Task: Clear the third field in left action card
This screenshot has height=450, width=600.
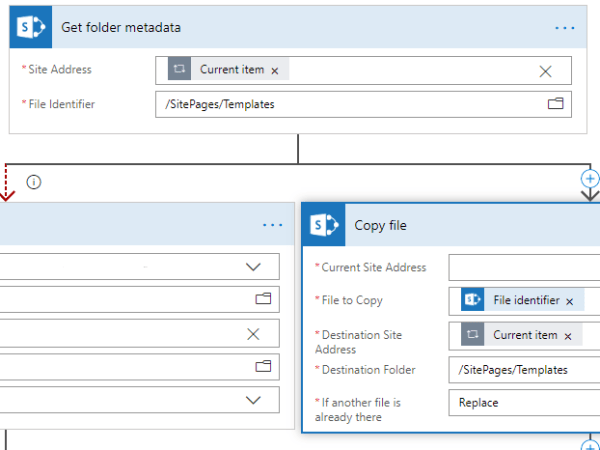Action: [x=253, y=334]
